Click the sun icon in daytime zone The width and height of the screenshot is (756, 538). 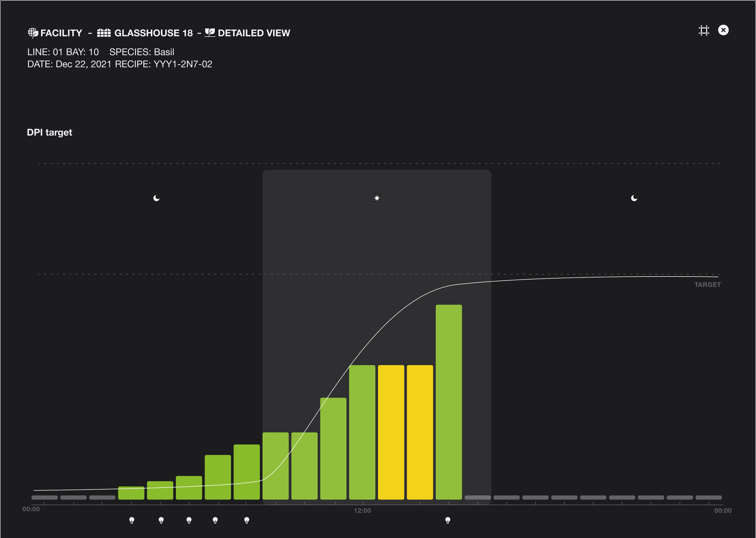tap(377, 198)
